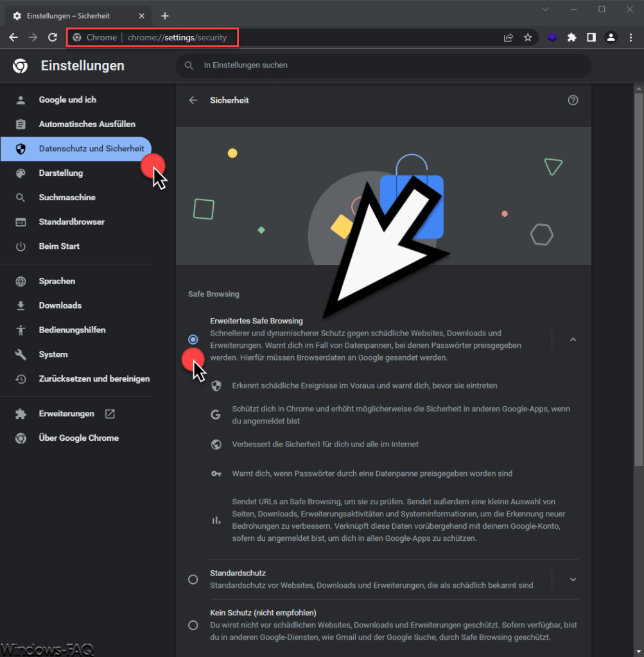Click the shield icon for Datenschutz und Sicherheit
The width and height of the screenshot is (644, 657).
coord(21,149)
